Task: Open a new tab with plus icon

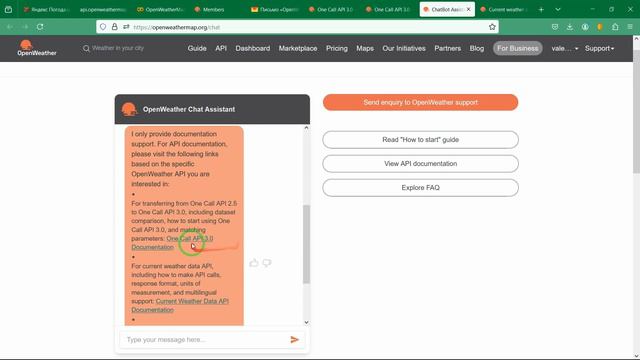Action: [x=541, y=9]
